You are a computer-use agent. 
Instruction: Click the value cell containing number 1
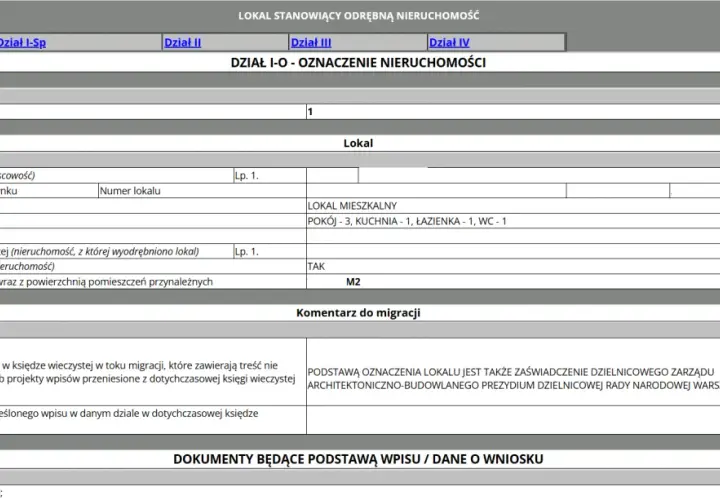click(x=513, y=112)
